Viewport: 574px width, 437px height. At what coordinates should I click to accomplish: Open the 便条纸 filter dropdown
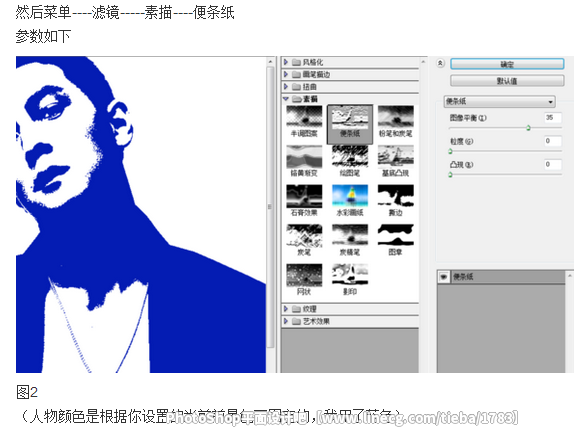(499, 101)
